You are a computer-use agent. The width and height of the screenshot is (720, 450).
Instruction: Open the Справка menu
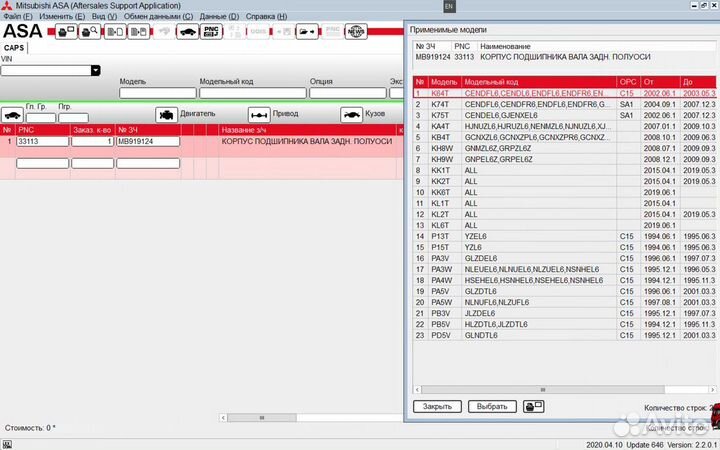pyautogui.click(x=266, y=16)
